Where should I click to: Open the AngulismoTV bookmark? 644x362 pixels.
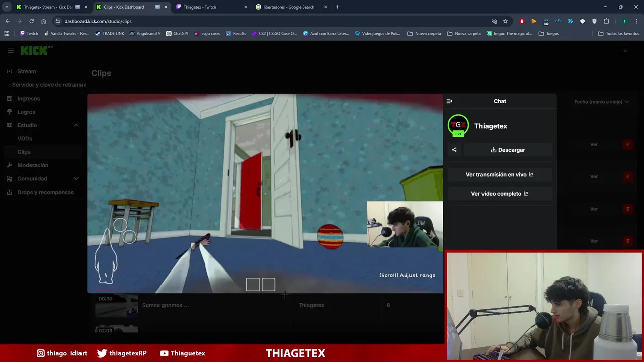(x=145, y=34)
